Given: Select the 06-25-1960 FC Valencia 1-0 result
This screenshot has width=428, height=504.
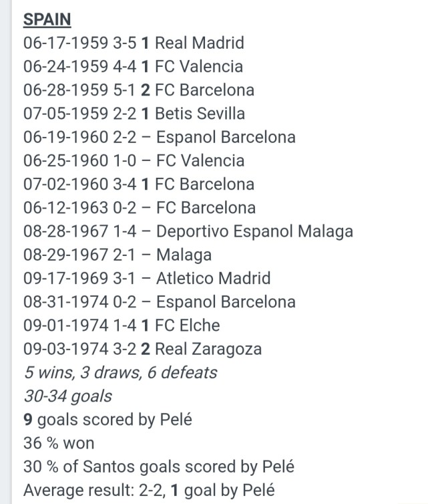Looking at the screenshot, I should [134, 160].
